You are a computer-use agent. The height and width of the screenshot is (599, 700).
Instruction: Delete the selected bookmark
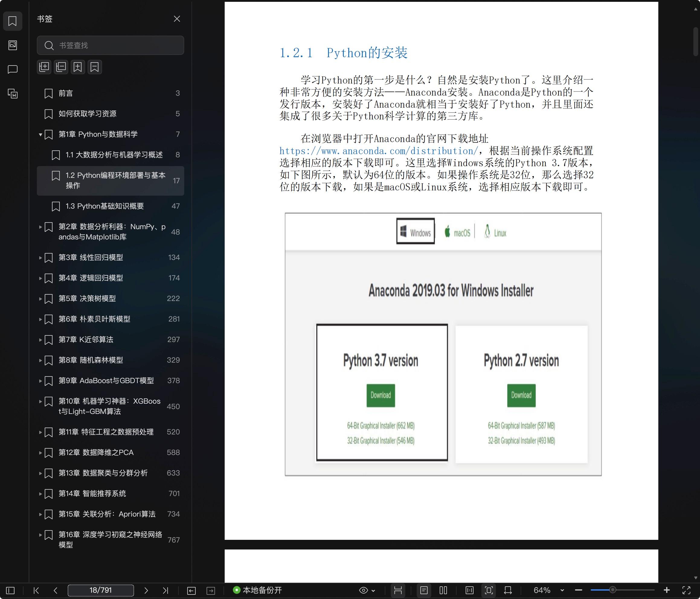95,67
